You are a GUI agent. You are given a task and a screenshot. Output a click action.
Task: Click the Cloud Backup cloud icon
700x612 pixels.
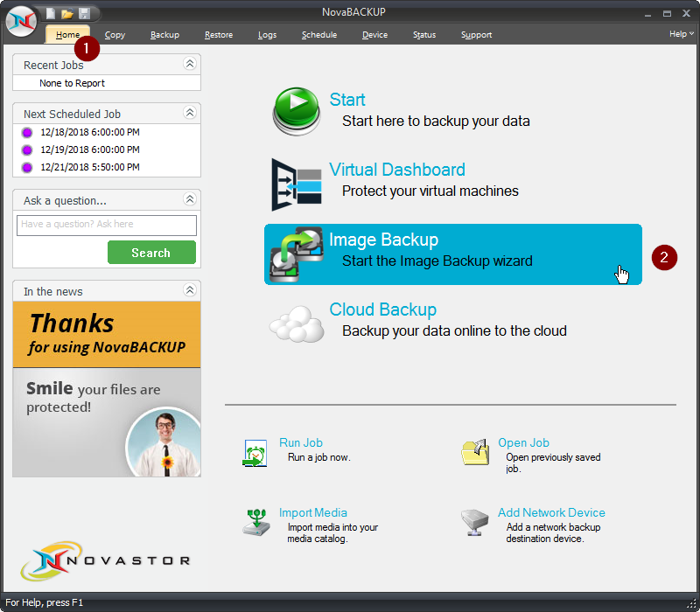pyautogui.click(x=297, y=323)
